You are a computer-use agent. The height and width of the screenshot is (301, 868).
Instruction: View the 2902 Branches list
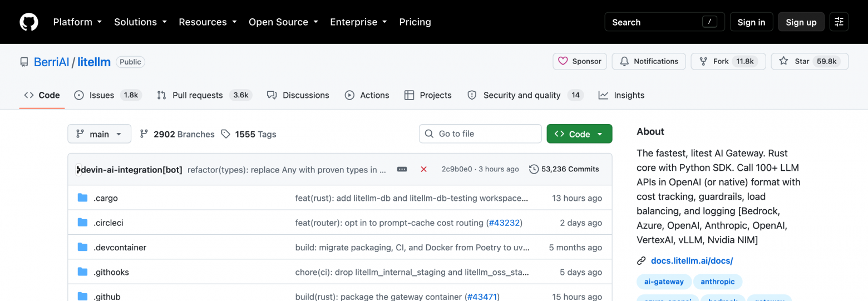point(177,134)
